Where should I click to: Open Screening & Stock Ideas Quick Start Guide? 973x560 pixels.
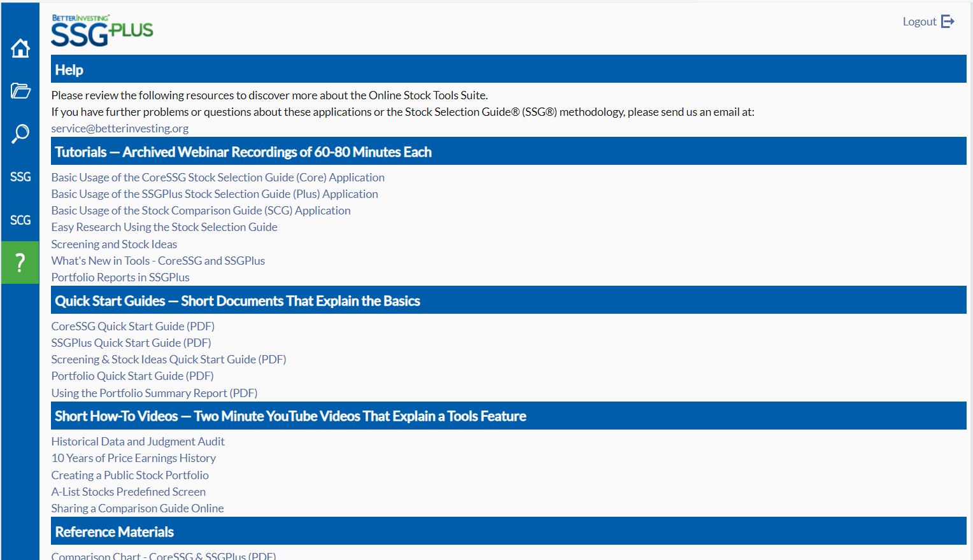169,360
